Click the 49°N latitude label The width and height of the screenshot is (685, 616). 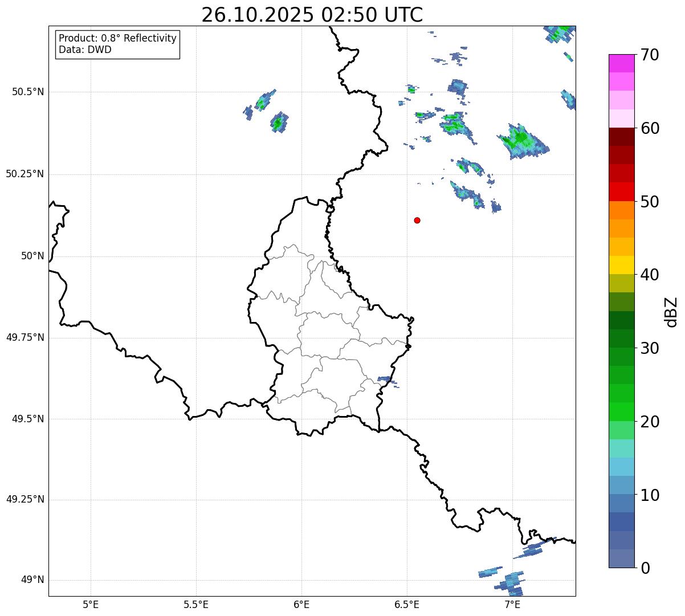tap(32, 580)
